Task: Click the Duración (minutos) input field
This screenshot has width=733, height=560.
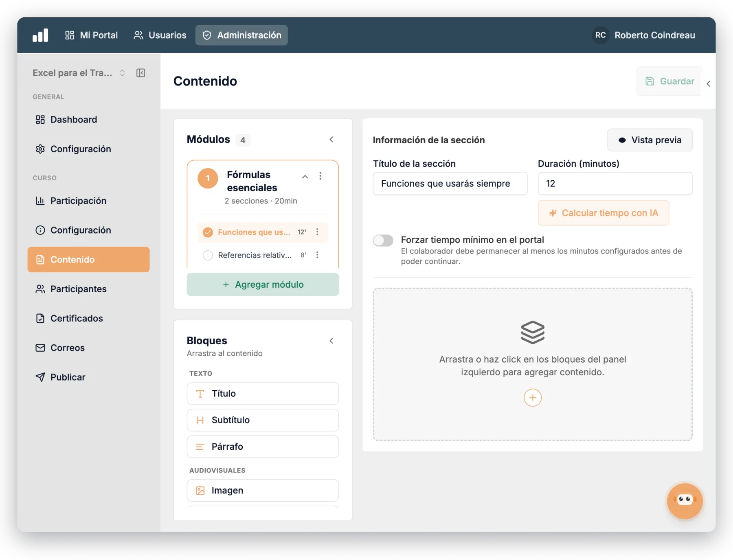Action: click(615, 184)
